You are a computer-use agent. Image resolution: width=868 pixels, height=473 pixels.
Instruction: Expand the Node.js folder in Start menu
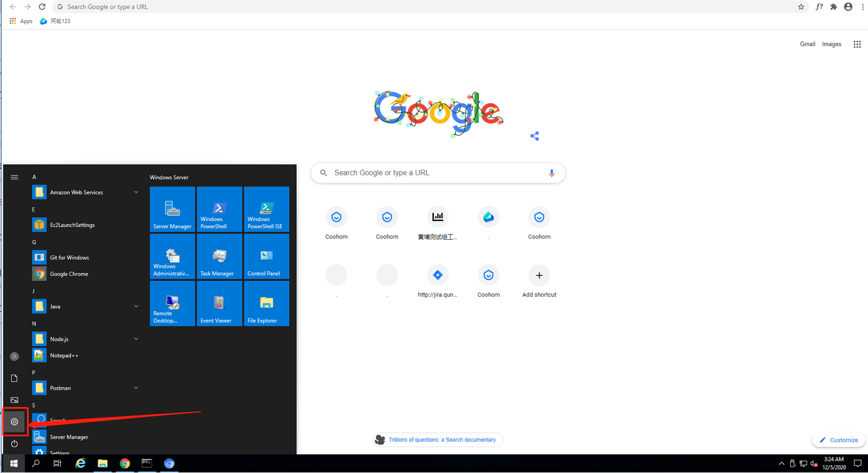[x=86, y=339]
